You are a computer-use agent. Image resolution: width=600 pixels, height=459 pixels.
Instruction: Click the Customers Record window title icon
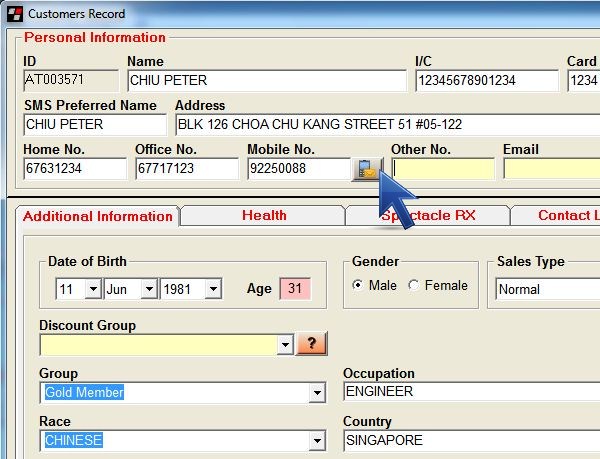click(11, 13)
